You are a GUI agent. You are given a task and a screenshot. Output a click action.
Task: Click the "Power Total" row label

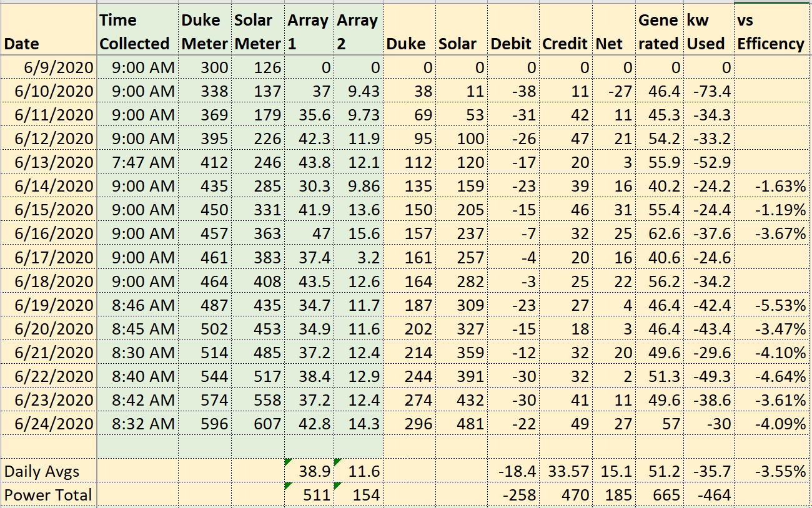click(x=49, y=494)
